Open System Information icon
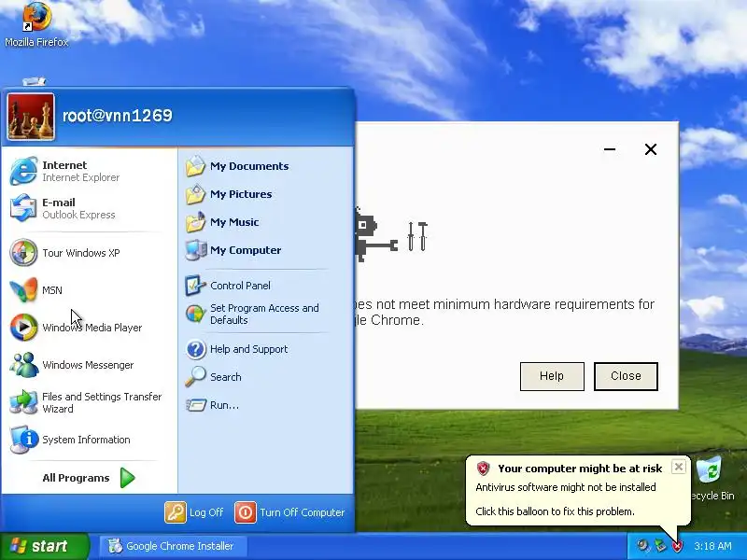 click(x=22, y=439)
